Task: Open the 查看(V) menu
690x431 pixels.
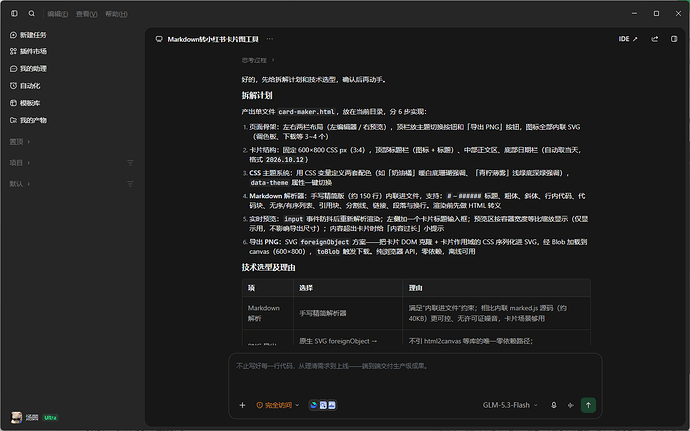Action: coord(86,14)
